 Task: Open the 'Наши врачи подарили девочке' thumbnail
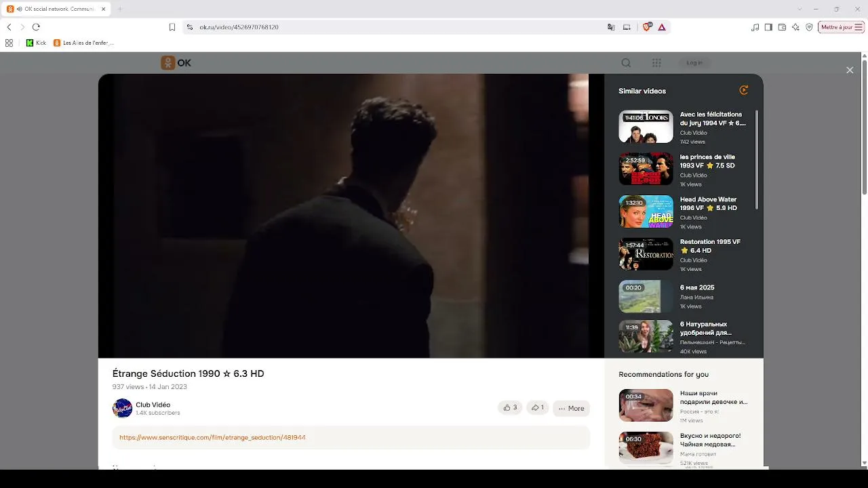[x=646, y=405]
